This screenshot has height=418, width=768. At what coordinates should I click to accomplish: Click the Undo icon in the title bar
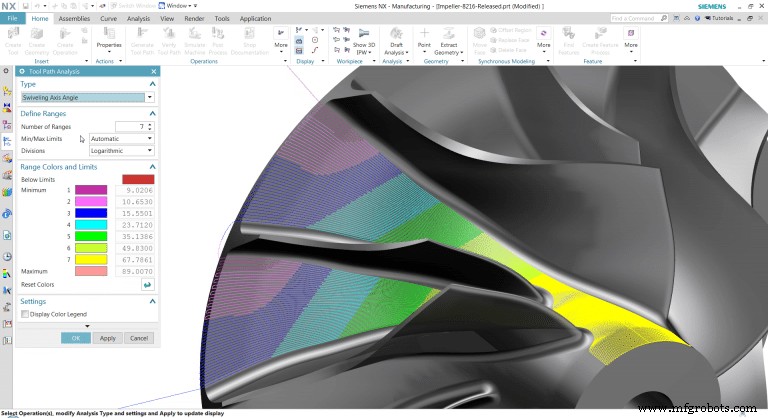(37, 6)
